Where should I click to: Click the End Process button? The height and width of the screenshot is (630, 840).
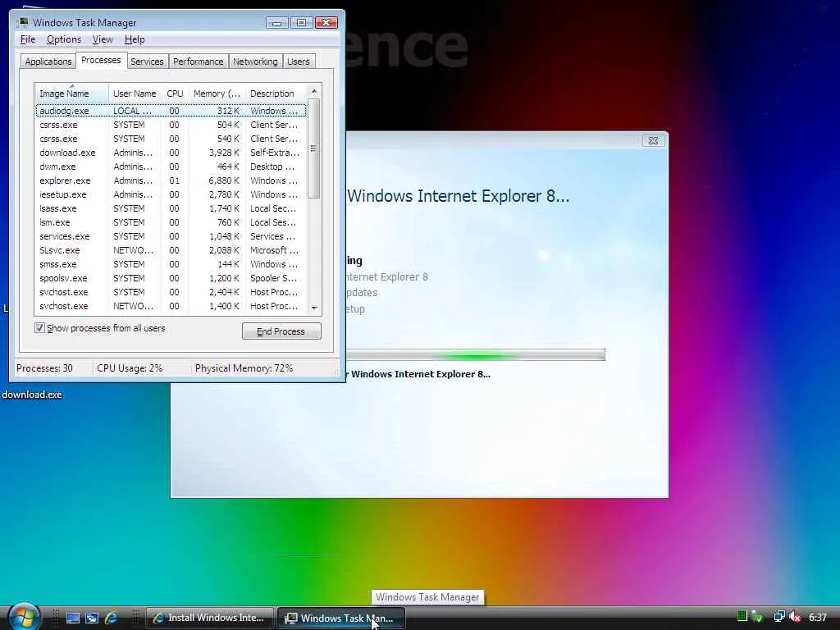click(281, 331)
